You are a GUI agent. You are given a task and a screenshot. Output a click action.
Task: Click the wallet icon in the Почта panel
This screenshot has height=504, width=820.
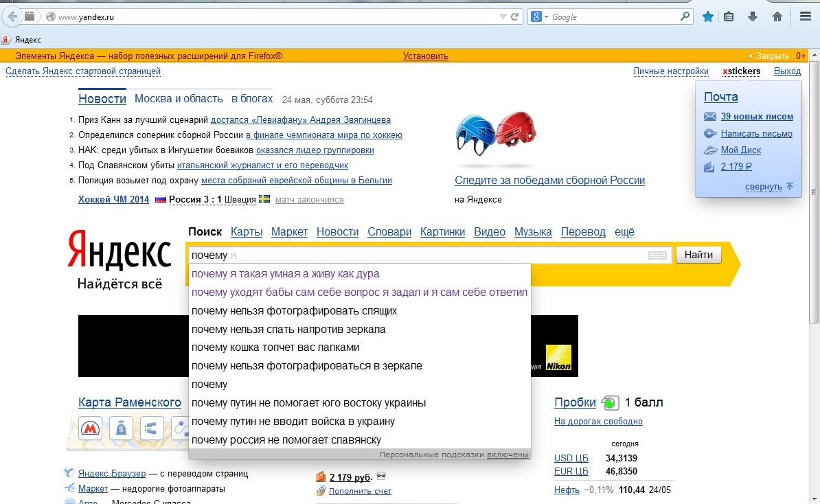tap(709, 168)
